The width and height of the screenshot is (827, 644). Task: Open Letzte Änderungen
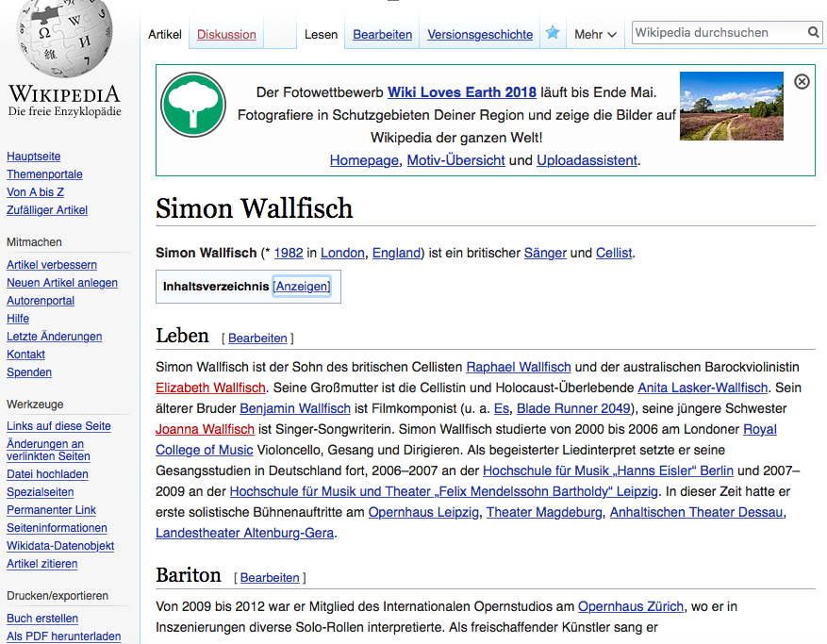[x=54, y=337]
